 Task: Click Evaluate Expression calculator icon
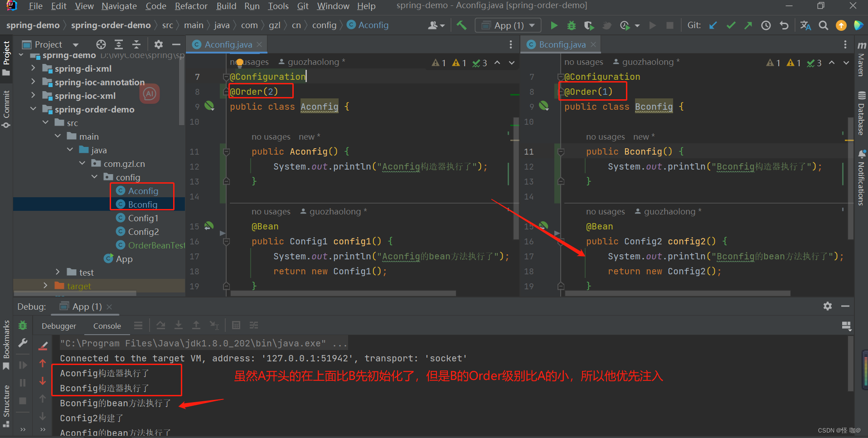click(236, 325)
